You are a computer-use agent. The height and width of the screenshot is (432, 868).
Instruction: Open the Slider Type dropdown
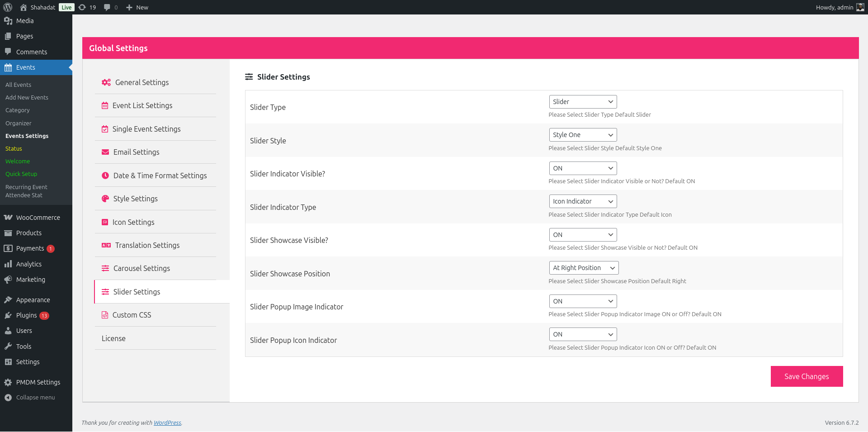tap(583, 102)
